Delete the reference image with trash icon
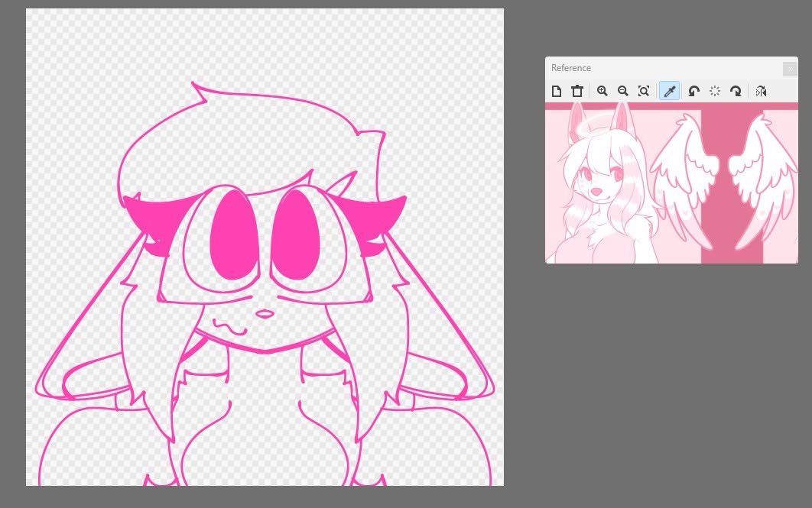The width and height of the screenshot is (812, 508). click(x=577, y=91)
